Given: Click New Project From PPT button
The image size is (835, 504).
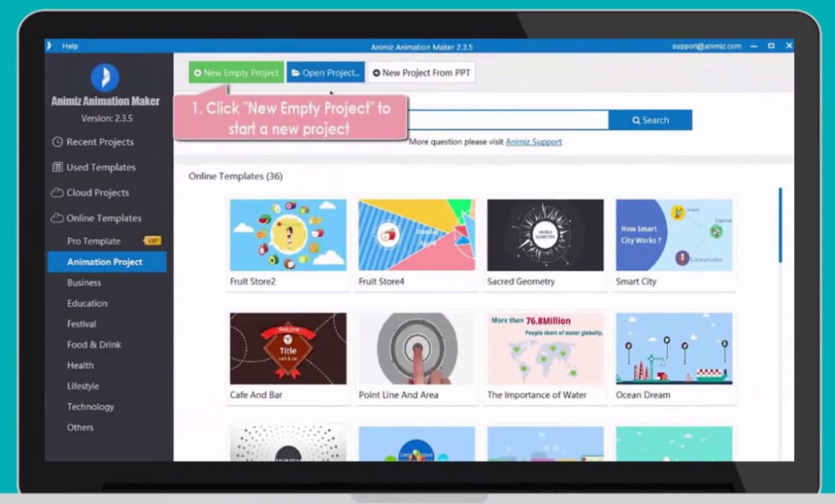Looking at the screenshot, I should coord(421,73).
